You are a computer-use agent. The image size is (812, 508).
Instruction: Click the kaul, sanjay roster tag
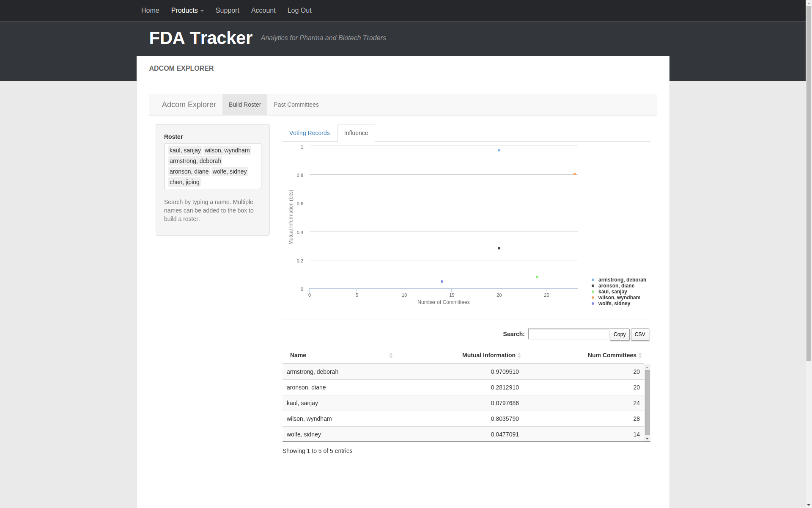pyautogui.click(x=185, y=150)
